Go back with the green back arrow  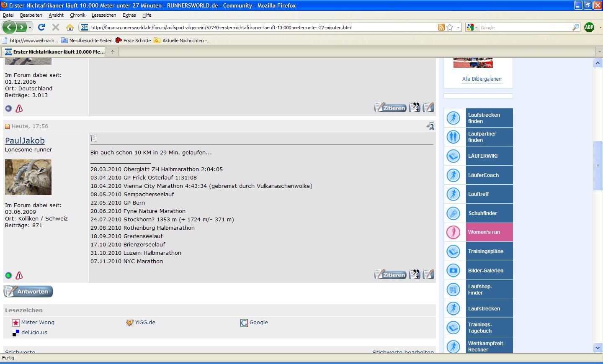pos(9,27)
